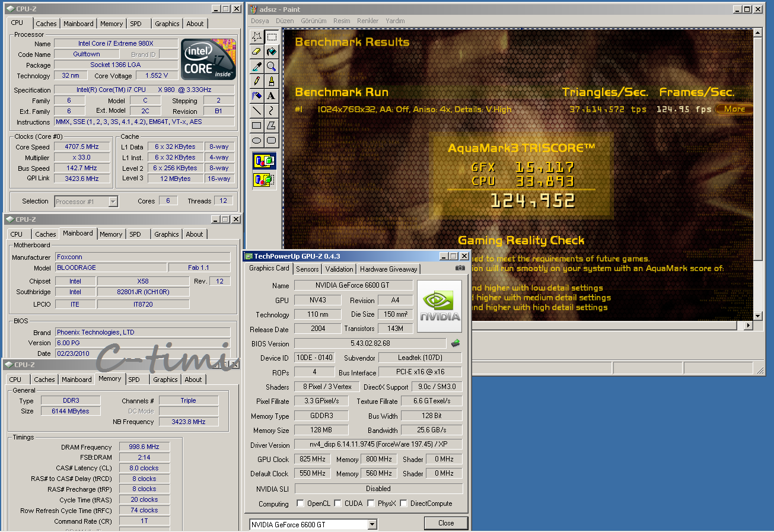
Task: Choose the transparent selection option in Paint
Action: pyautogui.click(x=264, y=179)
